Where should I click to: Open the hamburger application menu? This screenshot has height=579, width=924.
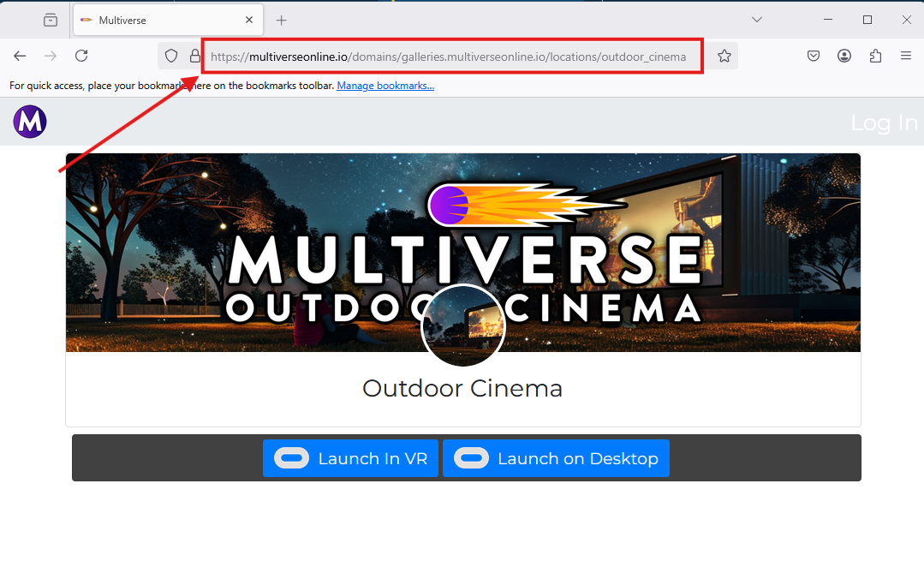[x=905, y=55]
